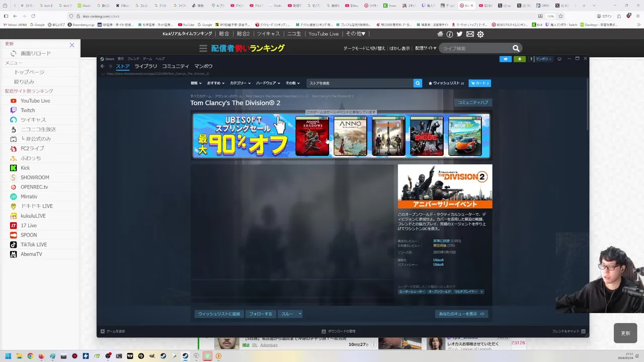Open TikTok LIVE in sidebar list
The height and width of the screenshot is (362, 644).
pos(34,244)
